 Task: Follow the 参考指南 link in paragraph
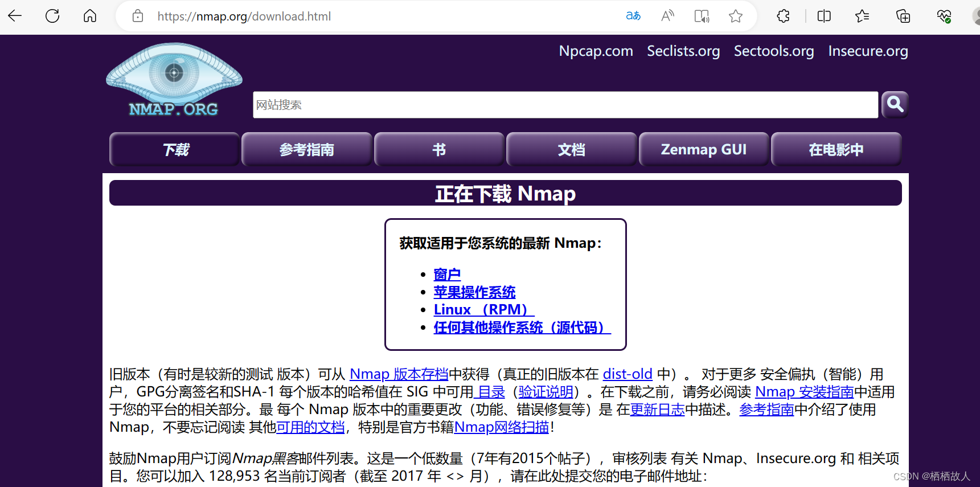[766, 410]
